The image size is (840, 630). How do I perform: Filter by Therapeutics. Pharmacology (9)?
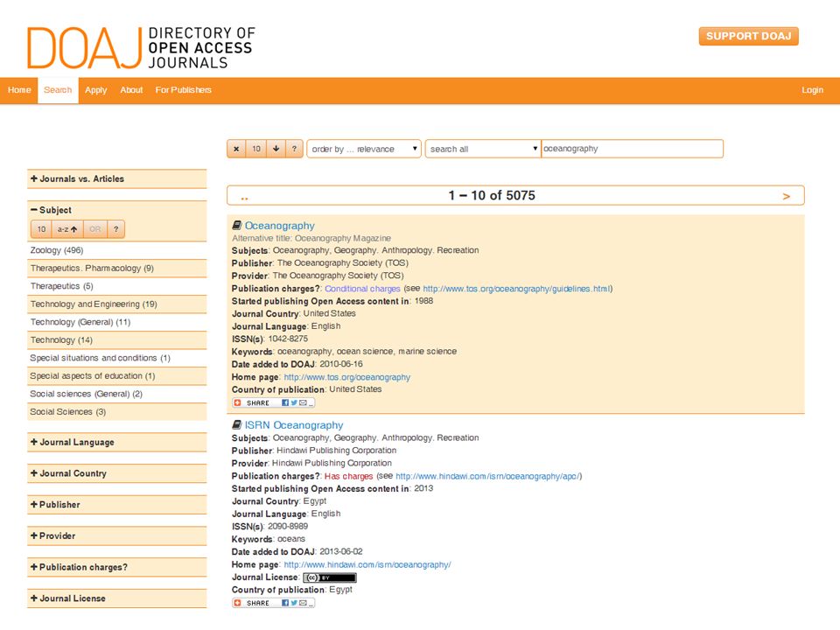point(116,269)
